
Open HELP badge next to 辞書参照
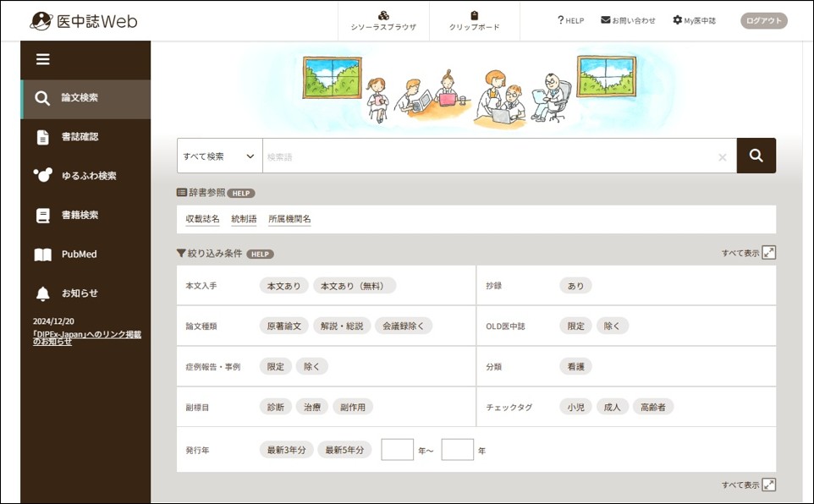(x=241, y=193)
